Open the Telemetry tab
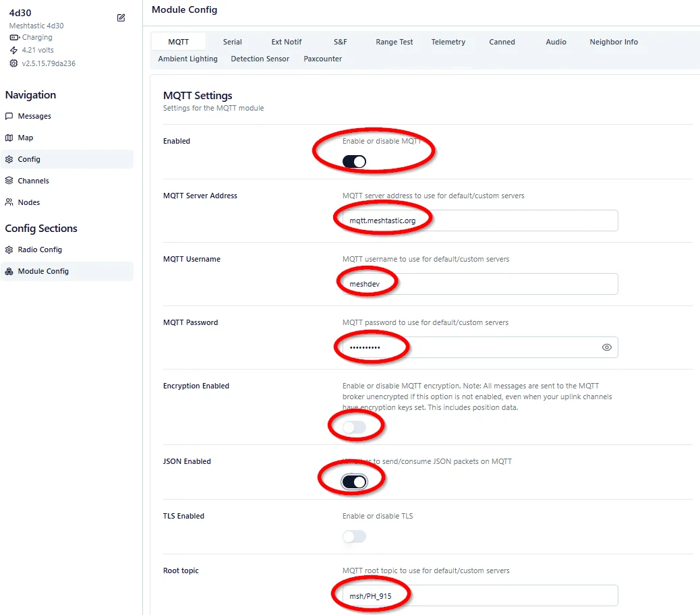700x615 pixels. [448, 42]
